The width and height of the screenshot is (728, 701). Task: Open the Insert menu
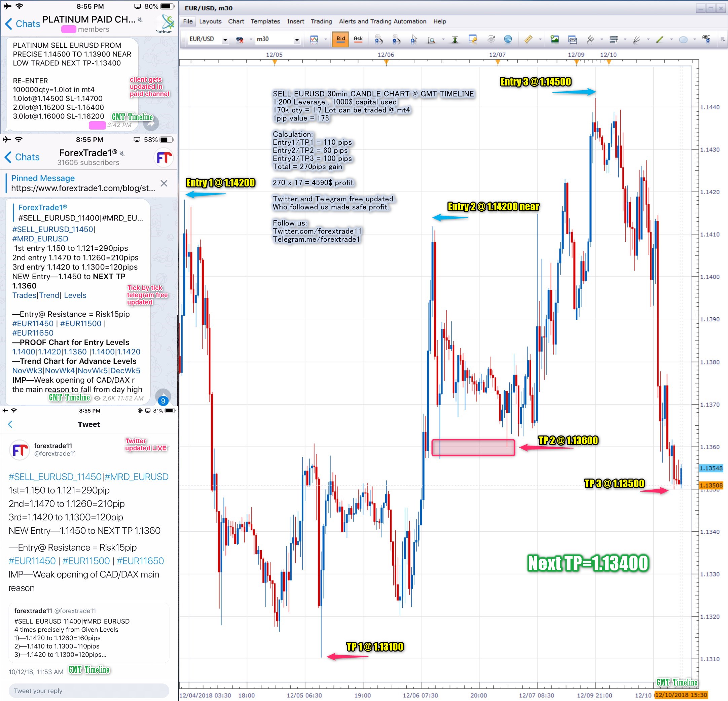296,22
